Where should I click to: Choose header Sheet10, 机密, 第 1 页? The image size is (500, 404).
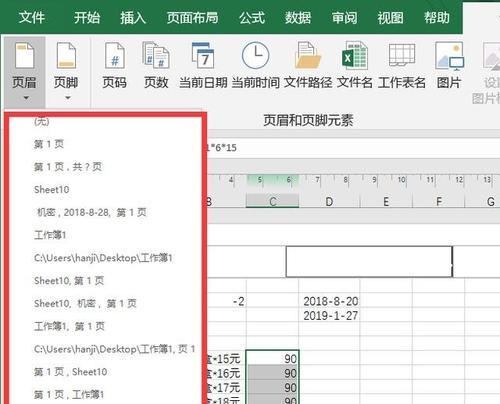pos(105,303)
